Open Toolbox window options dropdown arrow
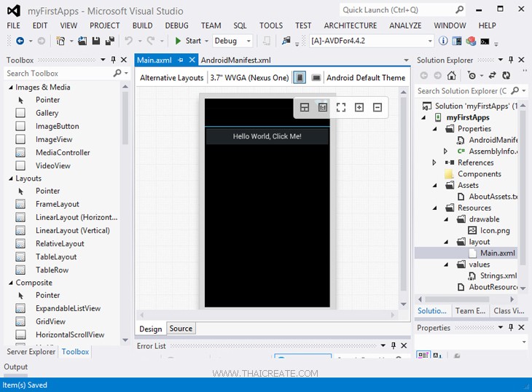Image resolution: width=532 pixels, height=392 pixels. (x=103, y=60)
